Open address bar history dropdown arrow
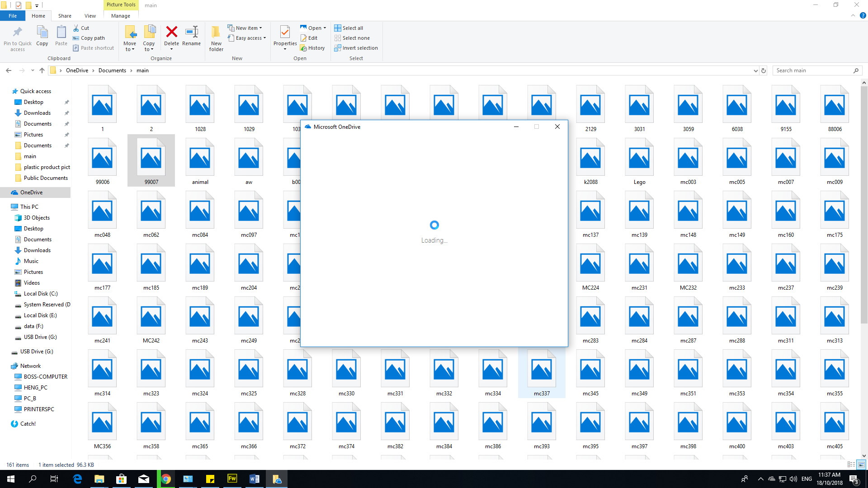The width and height of the screenshot is (868, 488). click(755, 70)
